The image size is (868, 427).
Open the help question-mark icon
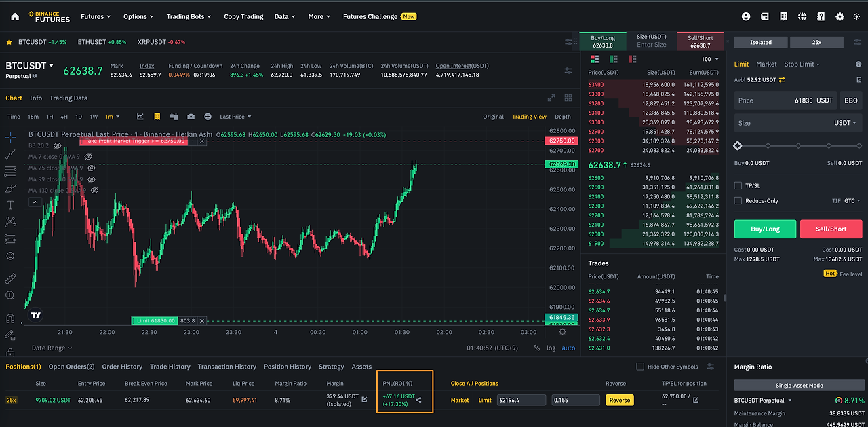tap(821, 16)
